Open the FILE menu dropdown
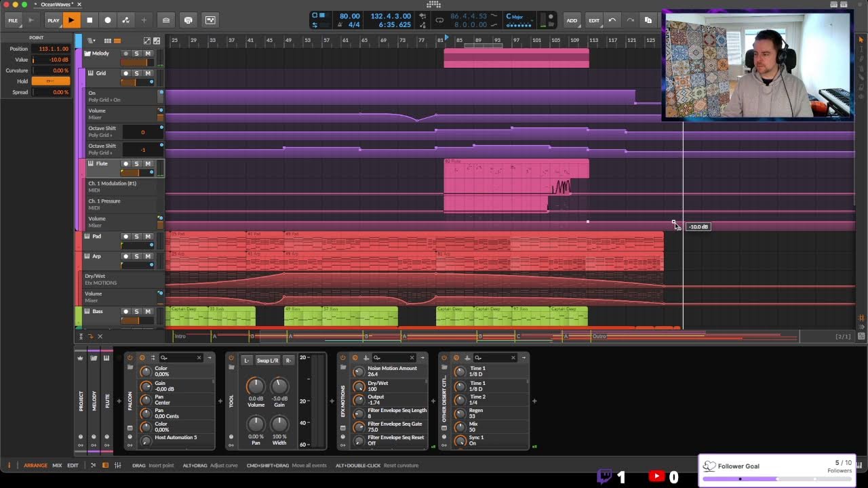The image size is (868, 488). click(13, 20)
